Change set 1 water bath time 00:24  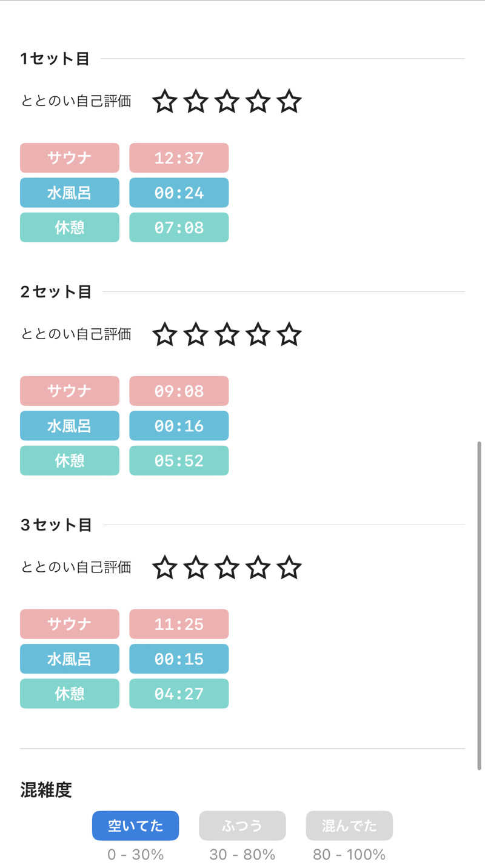(x=179, y=193)
